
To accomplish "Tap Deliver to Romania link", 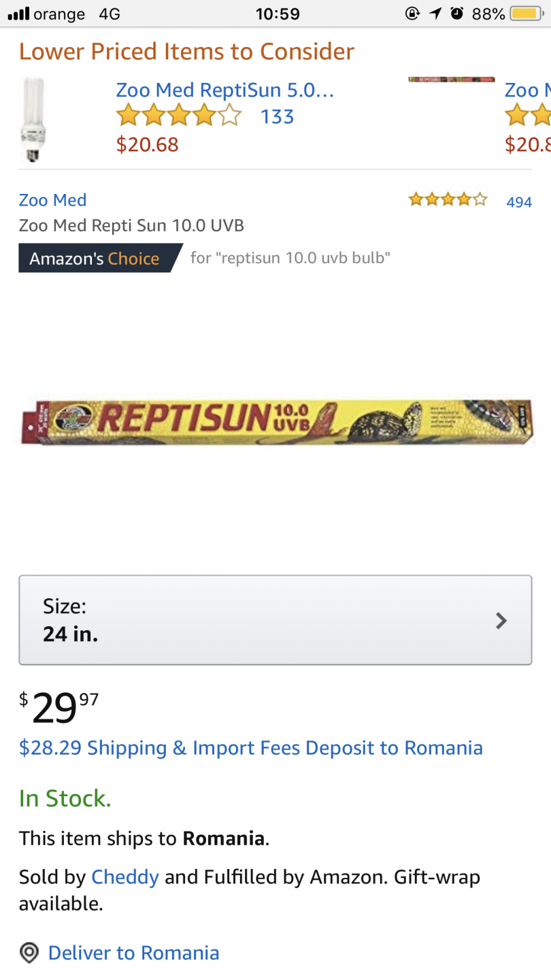I will (133, 953).
